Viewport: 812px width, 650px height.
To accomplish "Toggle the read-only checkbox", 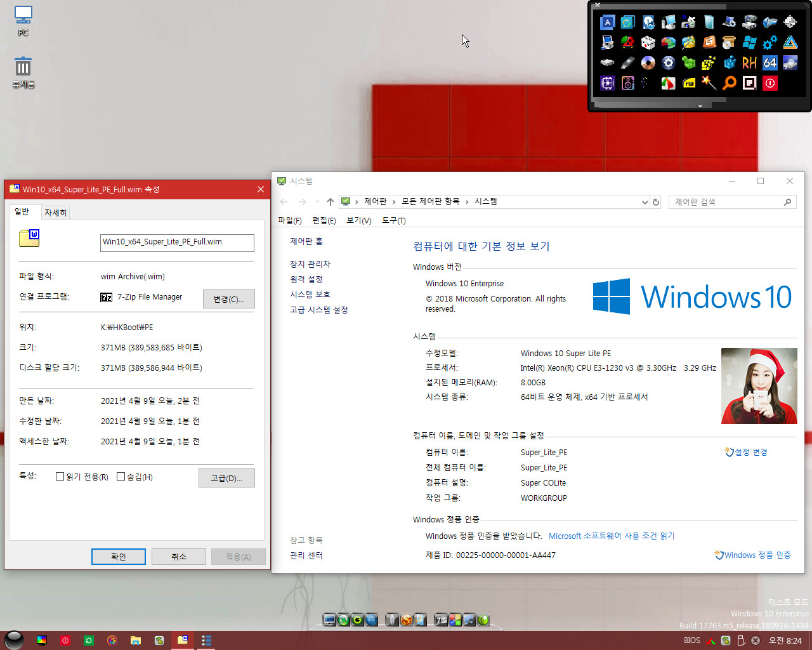I will tap(60, 477).
